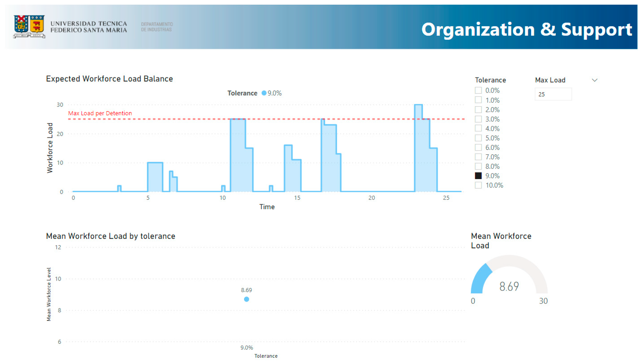
Task: Click the 9.0% tolerance legend marker
Action: point(264,93)
